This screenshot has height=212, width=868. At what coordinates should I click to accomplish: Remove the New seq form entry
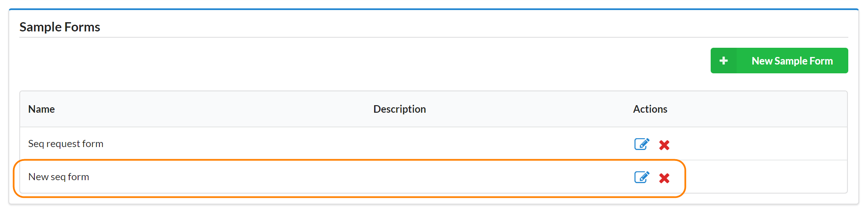664,178
